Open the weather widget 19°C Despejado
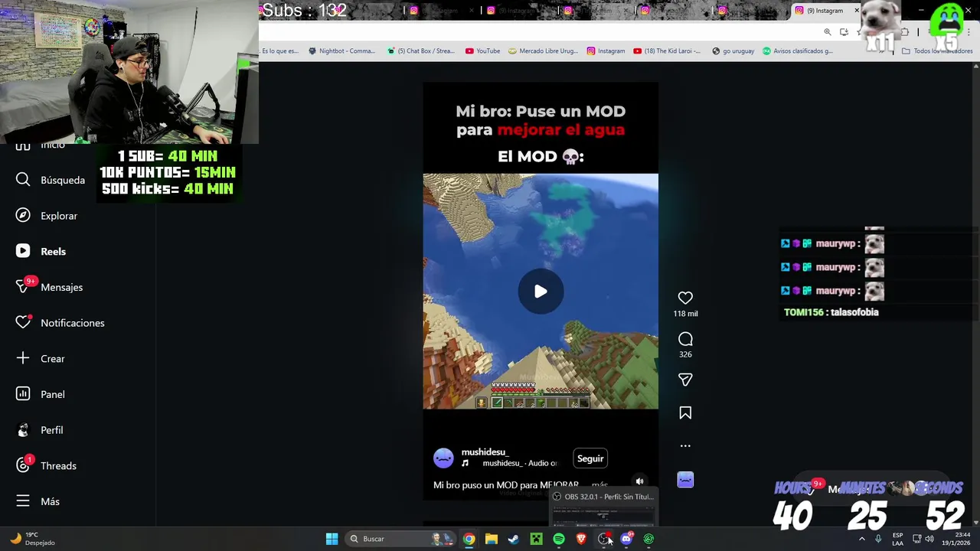Image resolution: width=980 pixels, height=551 pixels. point(34,539)
